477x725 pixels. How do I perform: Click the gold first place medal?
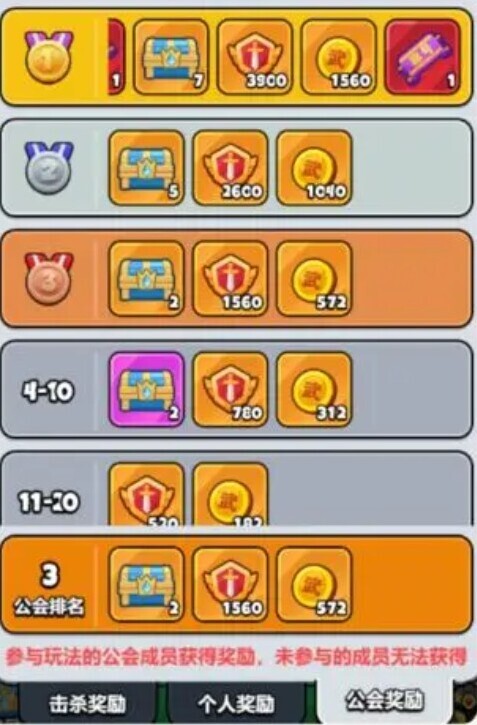click(49, 57)
